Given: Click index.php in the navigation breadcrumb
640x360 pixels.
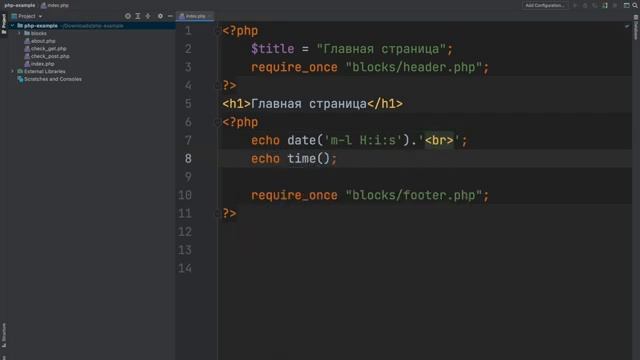Looking at the screenshot, I should tap(55, 5).
